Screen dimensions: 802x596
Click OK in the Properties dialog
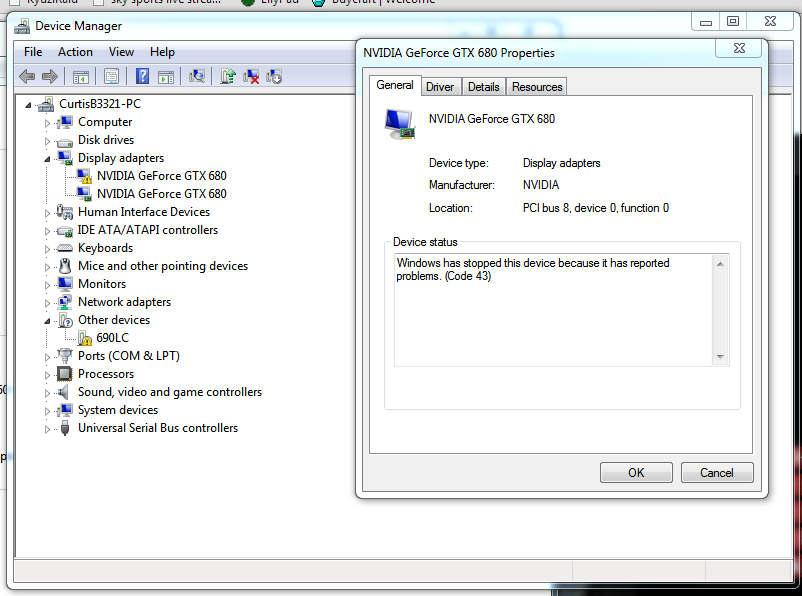[x=636, y=473]
